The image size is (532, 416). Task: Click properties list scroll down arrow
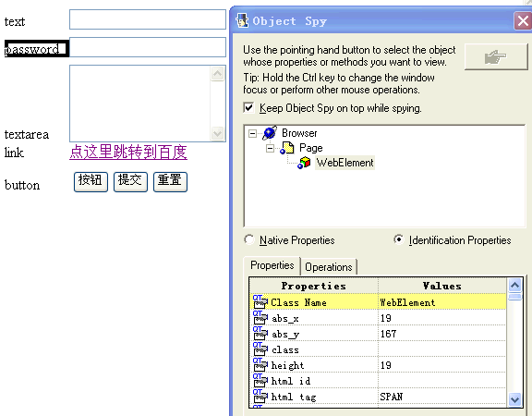515,399
